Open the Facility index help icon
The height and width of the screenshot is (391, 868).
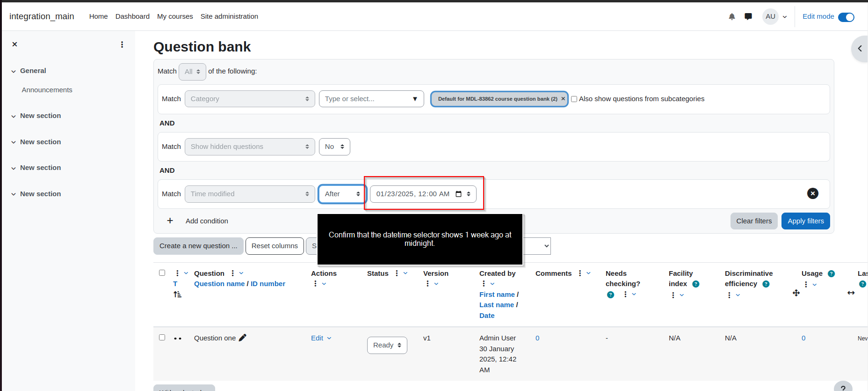695,284
